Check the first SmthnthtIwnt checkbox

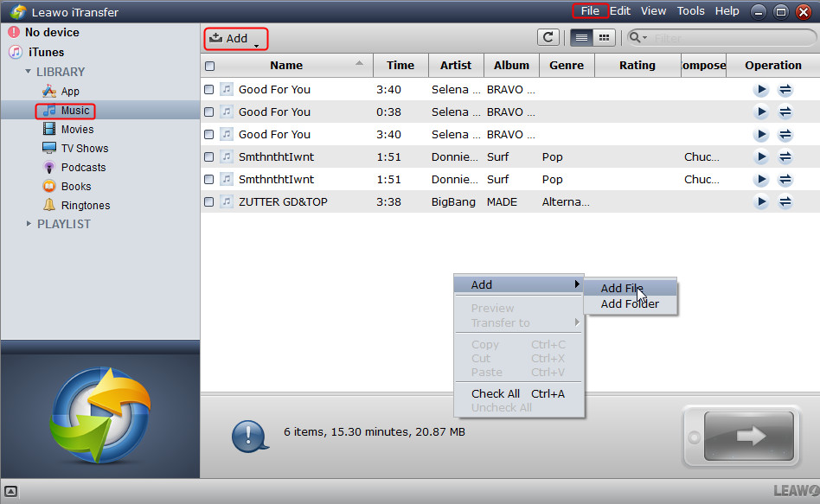[x=208, y=156]
